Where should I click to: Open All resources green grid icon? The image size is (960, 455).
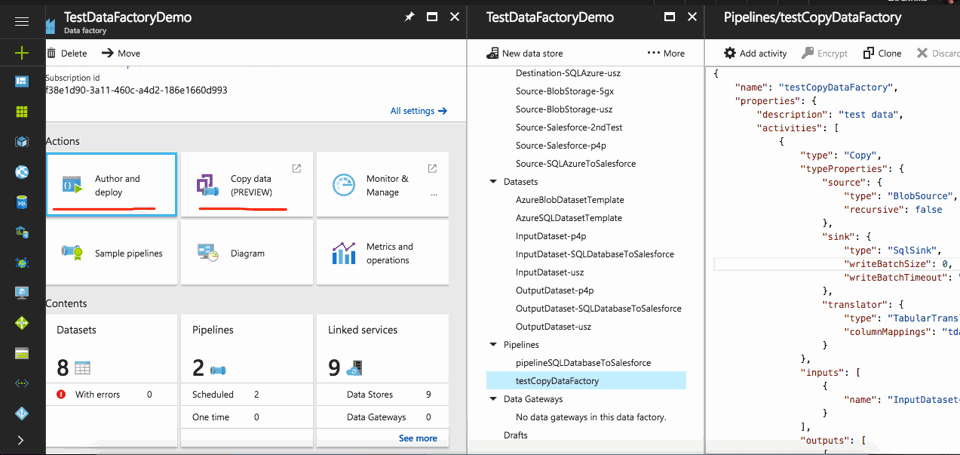pyautogui.click(x=22, y=111)
